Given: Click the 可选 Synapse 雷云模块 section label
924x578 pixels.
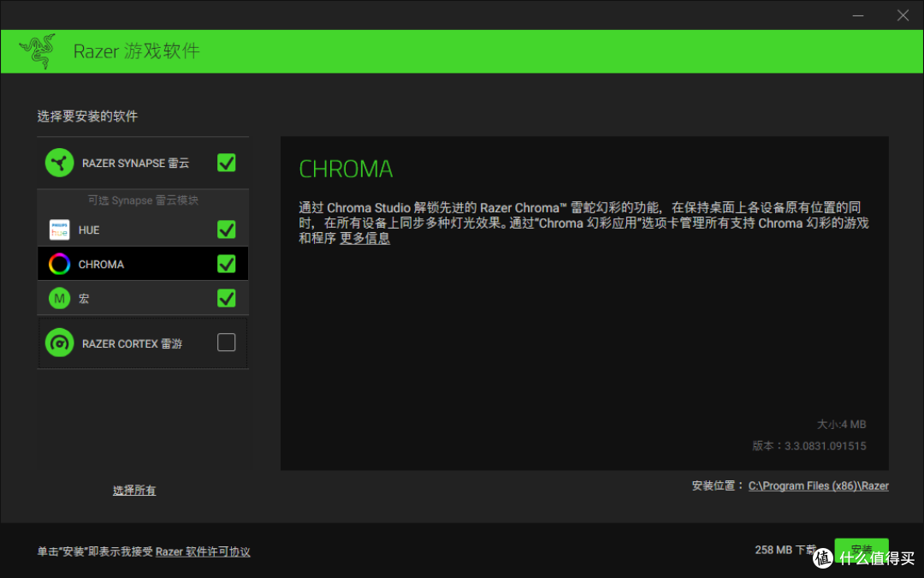Looking at the screenshot, I should click(x=143, y=200).
